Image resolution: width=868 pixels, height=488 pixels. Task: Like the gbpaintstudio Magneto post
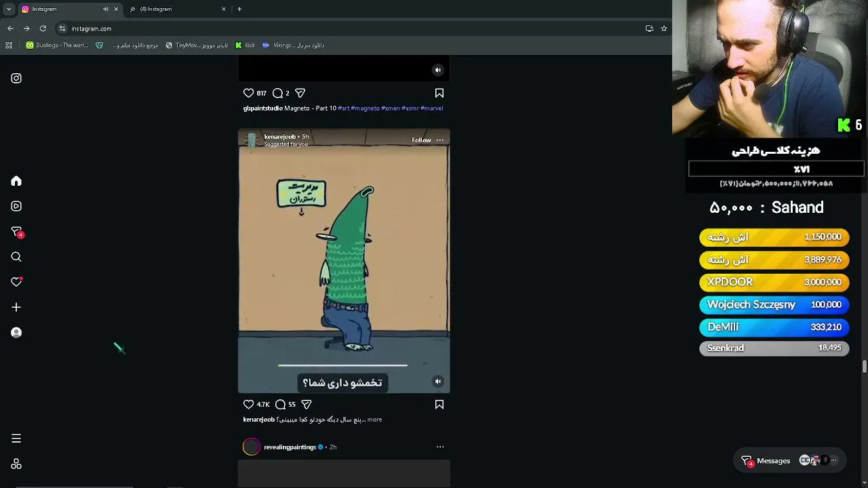click(248, 93)
